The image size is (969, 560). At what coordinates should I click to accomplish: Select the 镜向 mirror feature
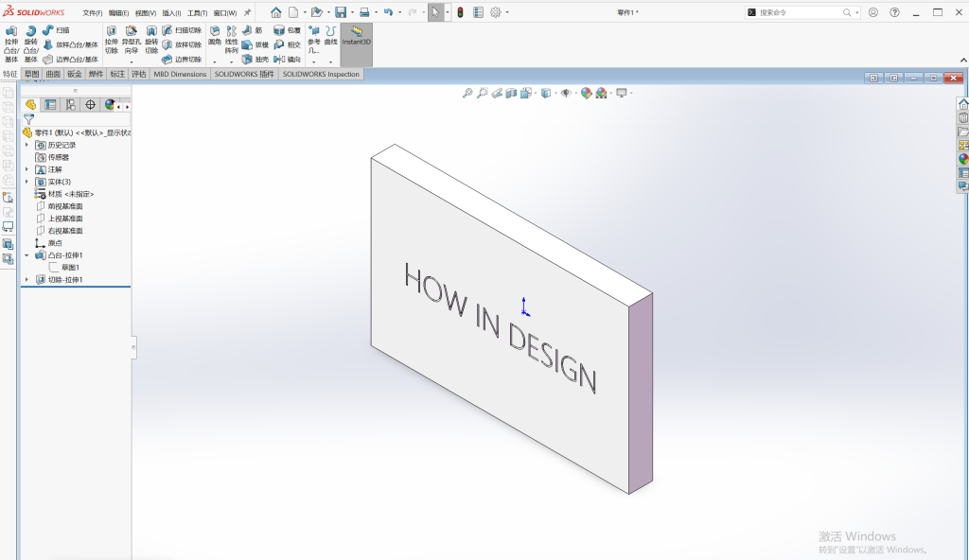pos(287,60)
